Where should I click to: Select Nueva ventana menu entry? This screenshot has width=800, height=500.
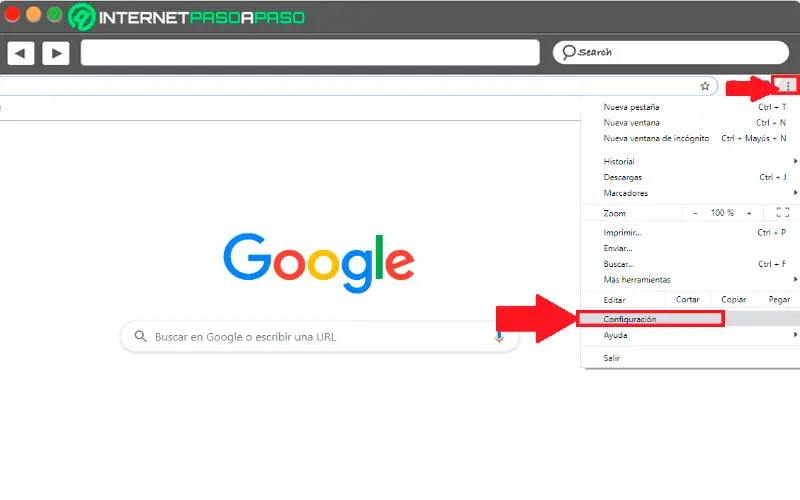click(691, 122)
